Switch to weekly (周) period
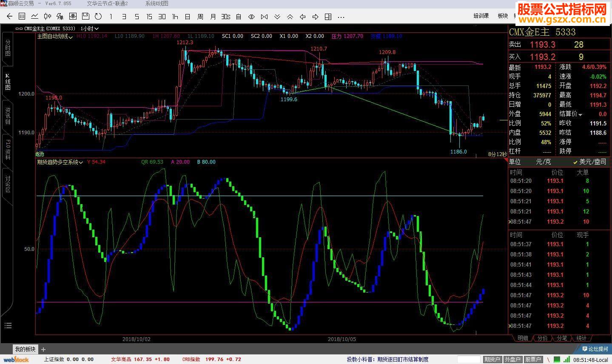 point(200,17)
